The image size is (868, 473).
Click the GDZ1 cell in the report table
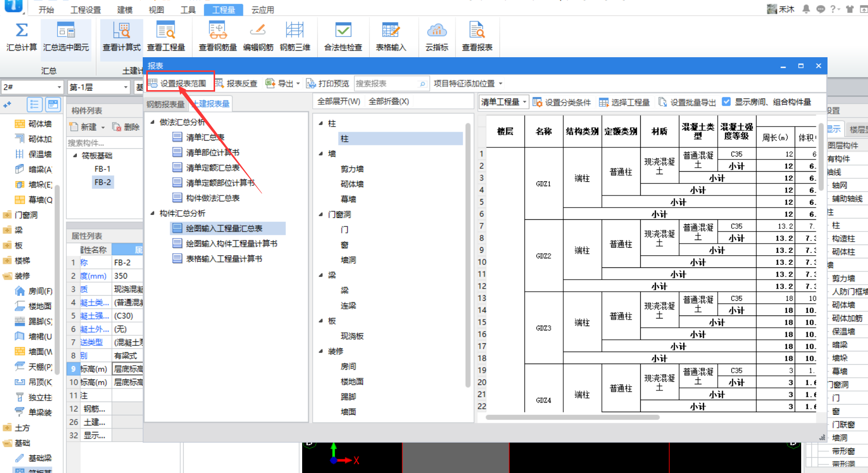click(544, 184)
